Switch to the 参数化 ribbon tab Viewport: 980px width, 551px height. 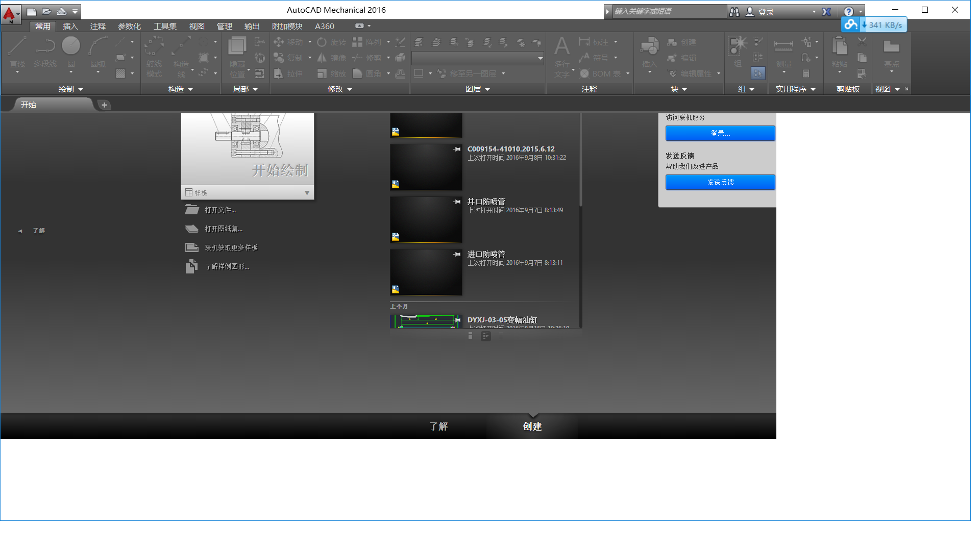pyautogui.click(x=130, y=26)
